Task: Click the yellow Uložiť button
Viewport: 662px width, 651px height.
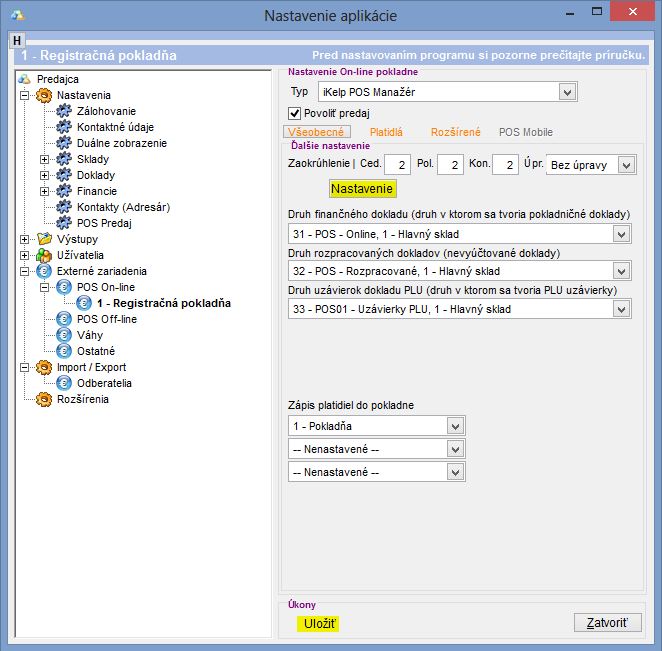Action: click(x=319, y=624)
